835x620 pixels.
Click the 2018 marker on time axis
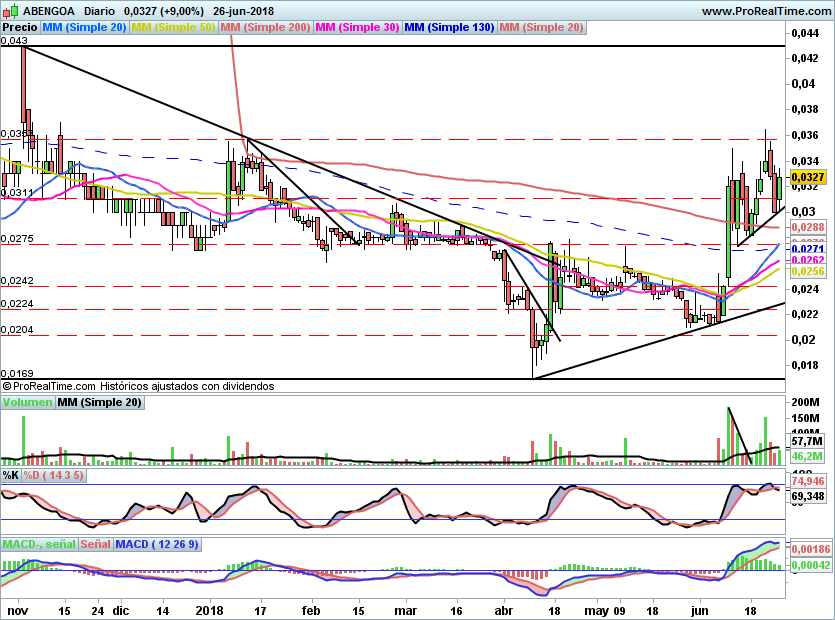(209, 610)
